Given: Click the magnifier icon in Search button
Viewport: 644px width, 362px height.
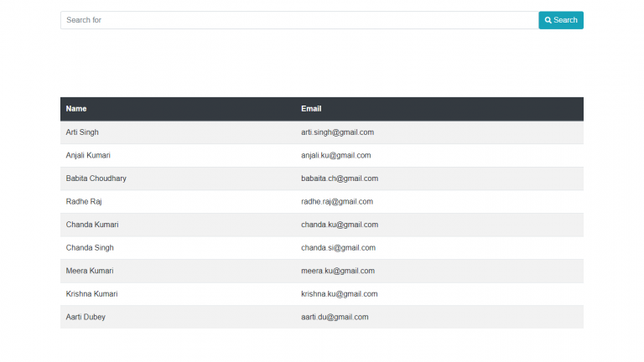Looking at the screenshot, I should point(548,20).
